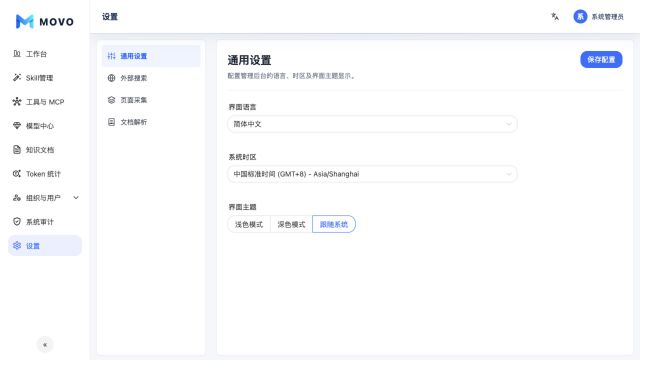Viewport: 658px width, 378px height.
Task: Open 系统审计 in the sidebar
Action: pyautogui.click(x=45, y=222)
